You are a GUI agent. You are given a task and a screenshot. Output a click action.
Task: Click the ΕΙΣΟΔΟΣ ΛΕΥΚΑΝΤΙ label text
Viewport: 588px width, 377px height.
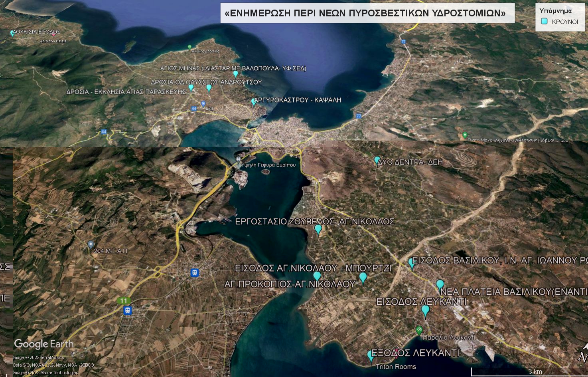(421, 302)
